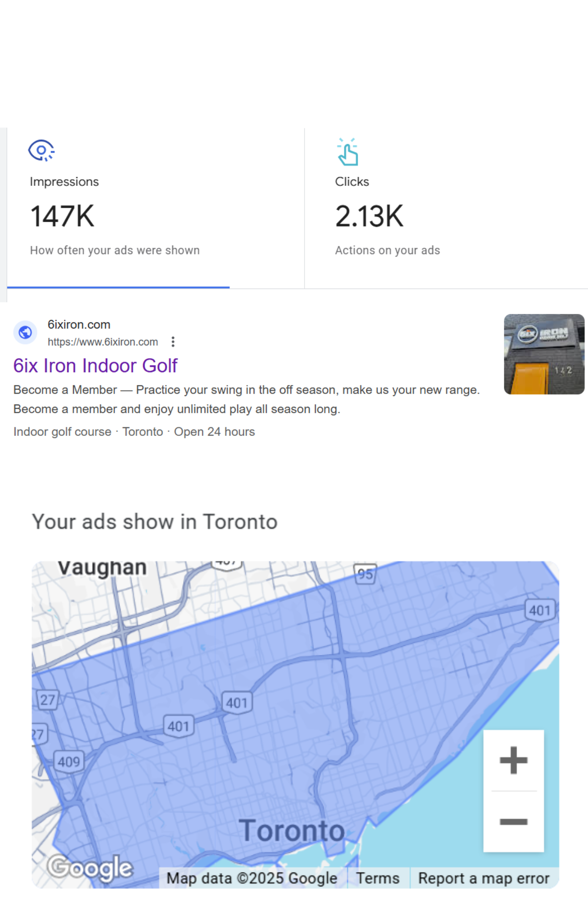Open the Terms link on the map

[x=378, y=878]
